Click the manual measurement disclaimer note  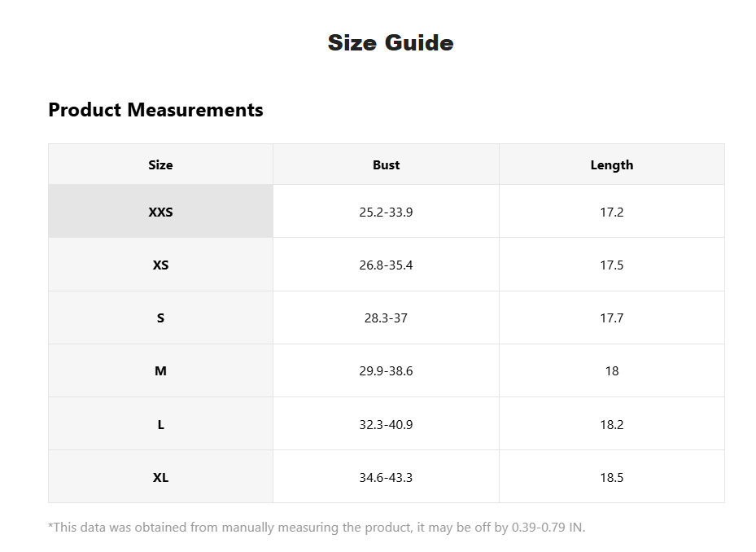[317, 528]
